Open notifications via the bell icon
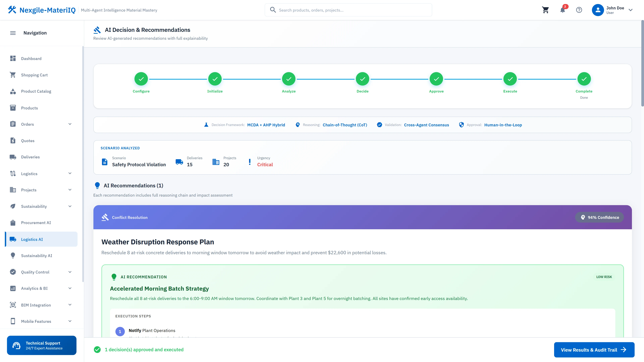 [x=562, y=10]
